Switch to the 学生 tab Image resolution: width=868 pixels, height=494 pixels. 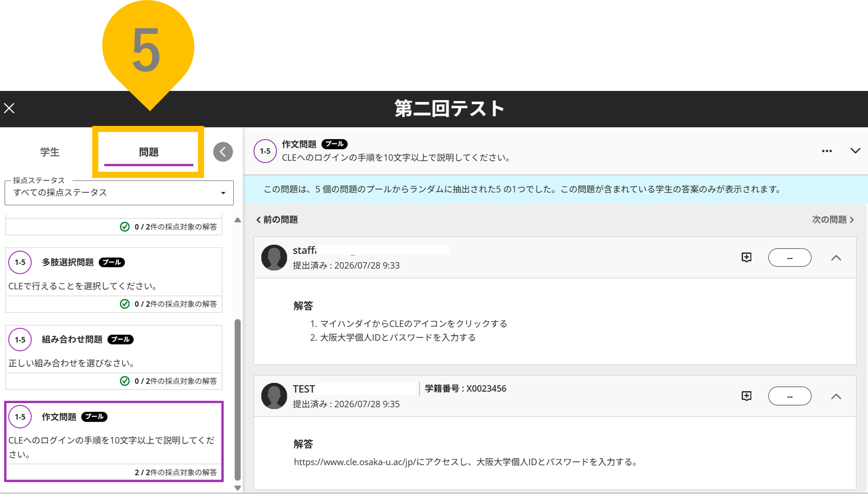pyautogui.click(x=50, y=152)
